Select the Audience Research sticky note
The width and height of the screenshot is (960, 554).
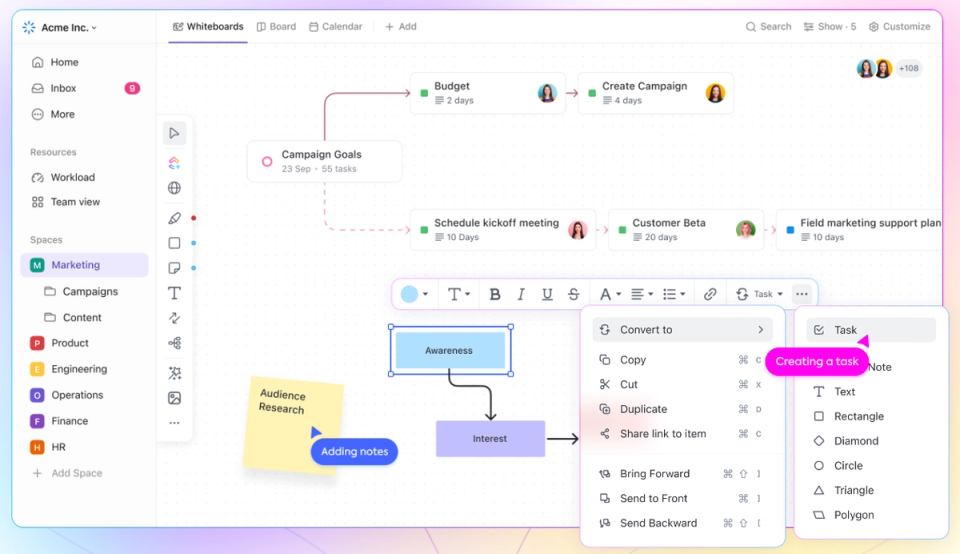[x=293, y=425]
